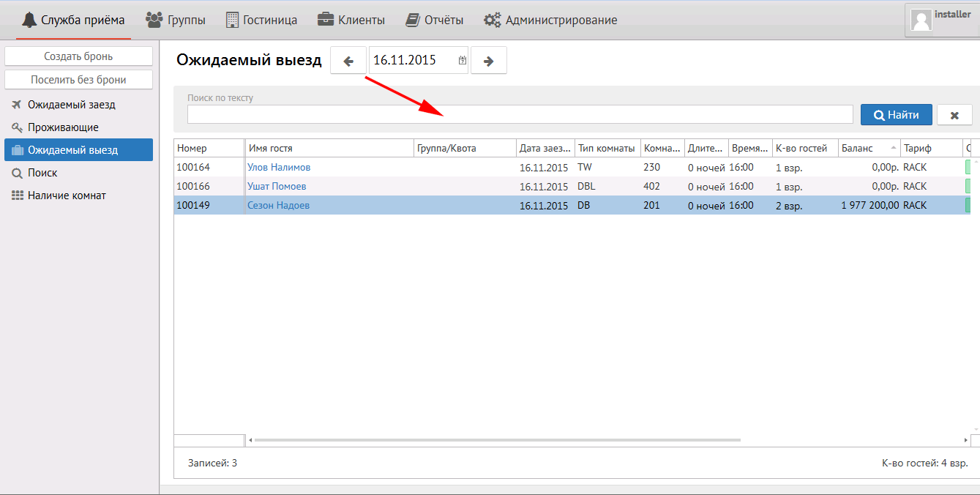This screenshot has height=495, width=980.
Task: Click the Создать бронь button
Action: coord(78,56)
